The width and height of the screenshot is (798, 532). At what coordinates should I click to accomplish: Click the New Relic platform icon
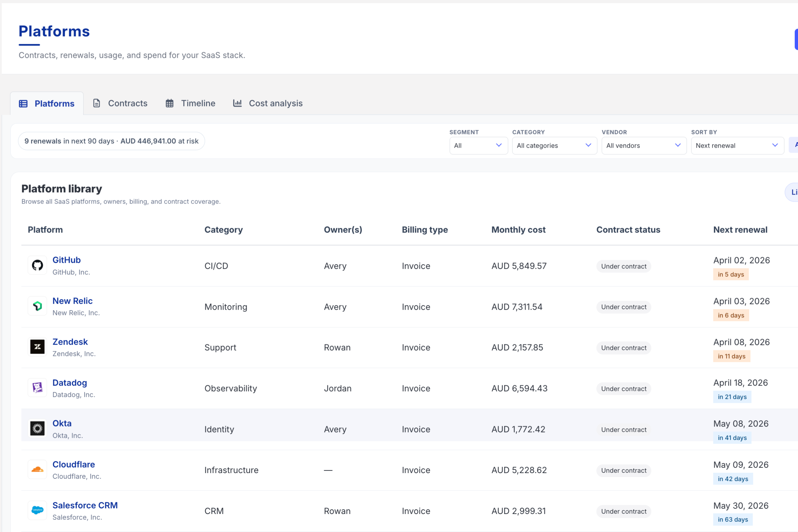(x=37, y=306)
